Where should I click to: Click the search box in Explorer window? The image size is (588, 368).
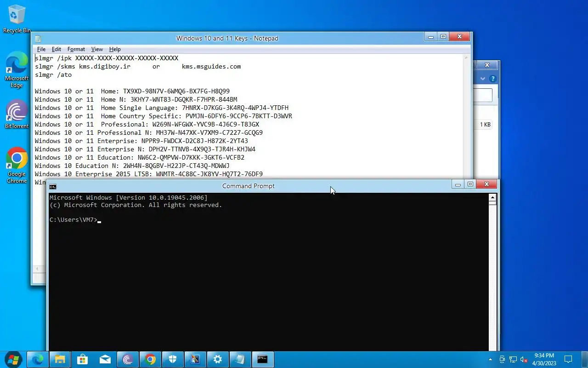(x=482, y=95)
